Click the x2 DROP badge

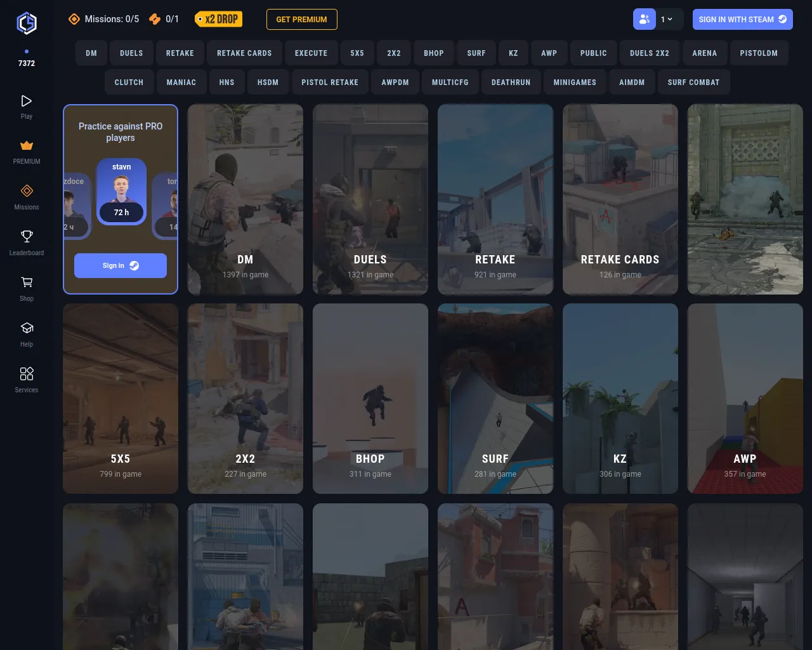pos(218,19)
